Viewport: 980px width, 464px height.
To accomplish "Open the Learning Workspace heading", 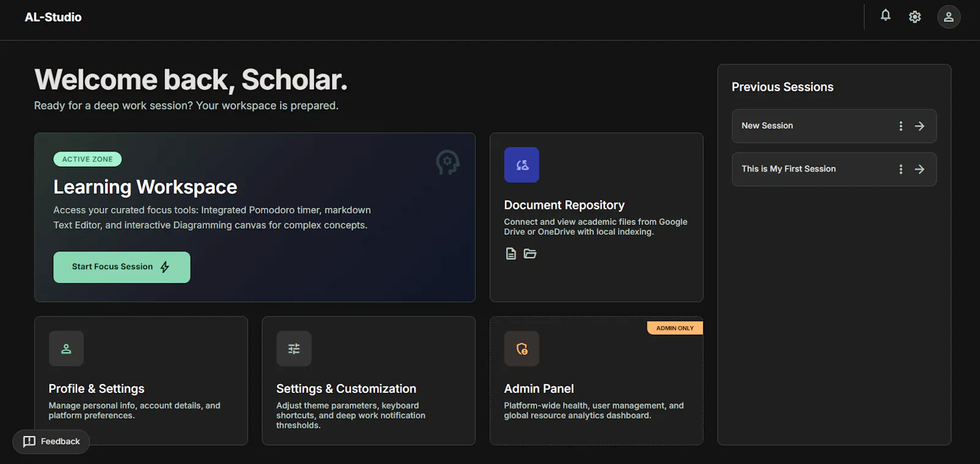I will click(145, 187).
